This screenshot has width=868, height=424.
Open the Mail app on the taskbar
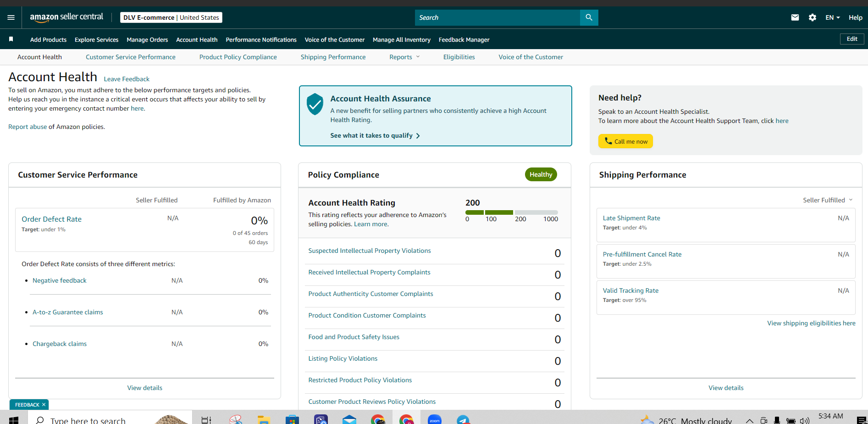[349, 420]
